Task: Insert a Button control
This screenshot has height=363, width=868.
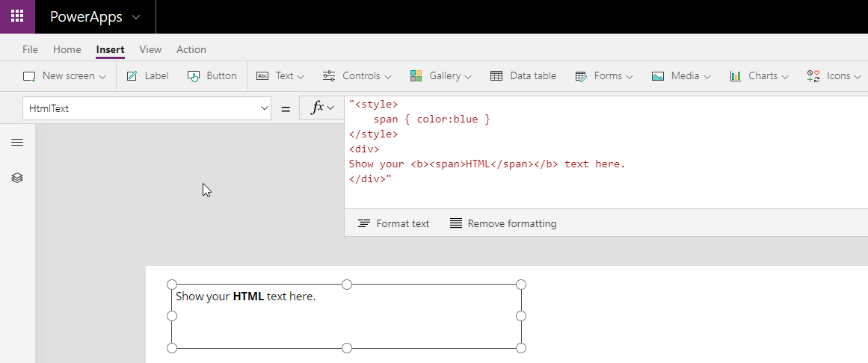Action: point(212,75)
